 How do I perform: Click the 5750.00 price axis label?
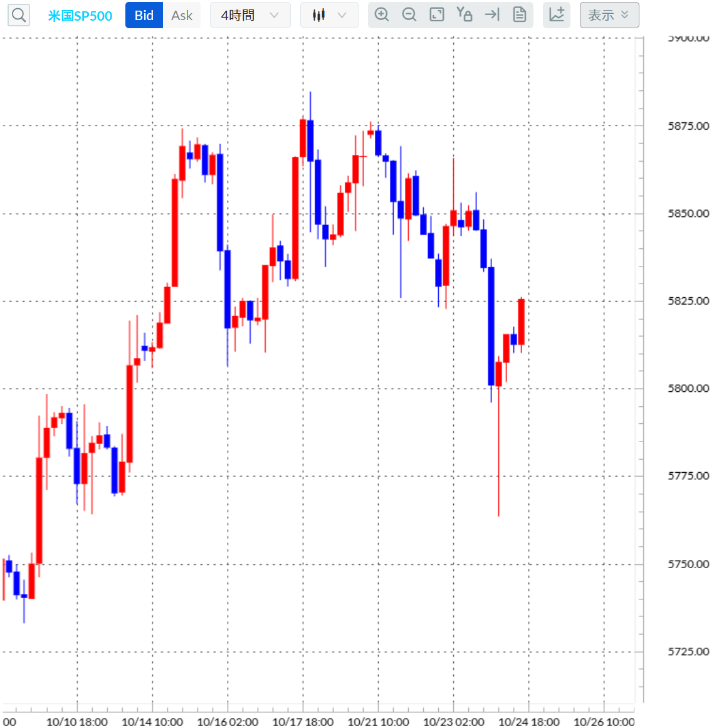coord(688,564)
